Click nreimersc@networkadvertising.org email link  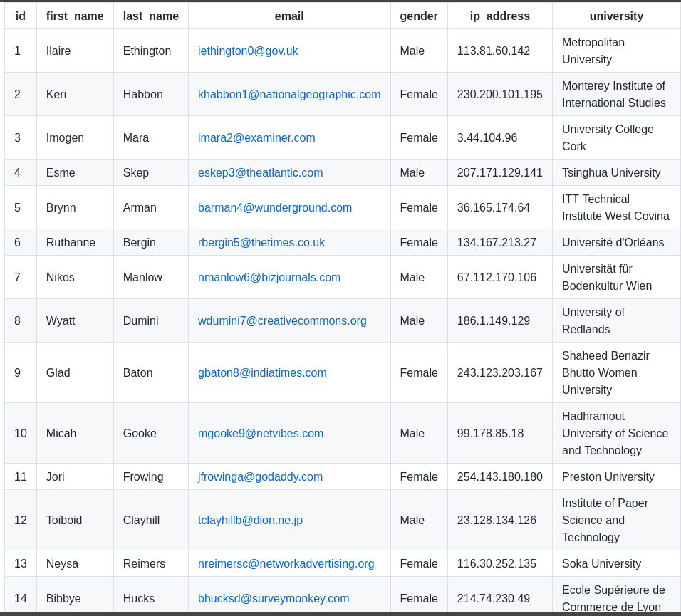(286, 563)
